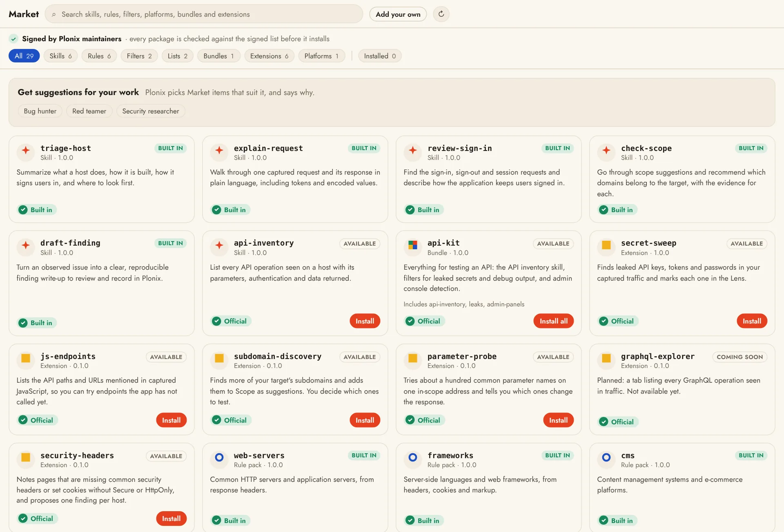Show the Extensions tab
The image size is (784, 532).
(x=269, y=56)
